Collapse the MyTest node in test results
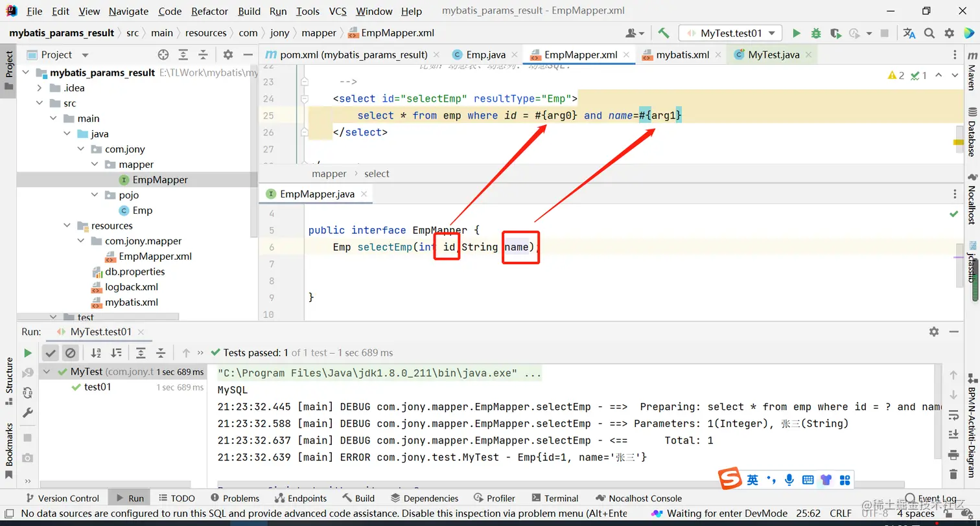Viewport: 980px width, 526px height. tap(47, 372)
